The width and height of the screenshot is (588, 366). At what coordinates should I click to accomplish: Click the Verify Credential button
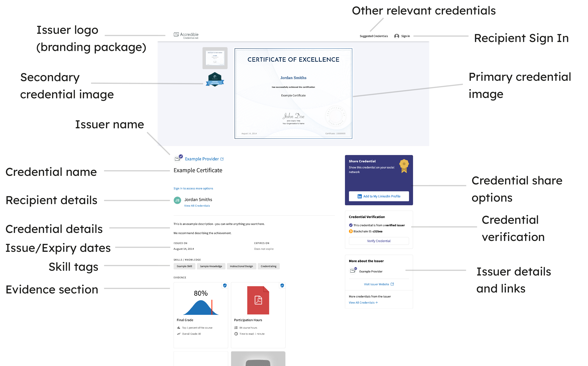(x=379, y=241)
